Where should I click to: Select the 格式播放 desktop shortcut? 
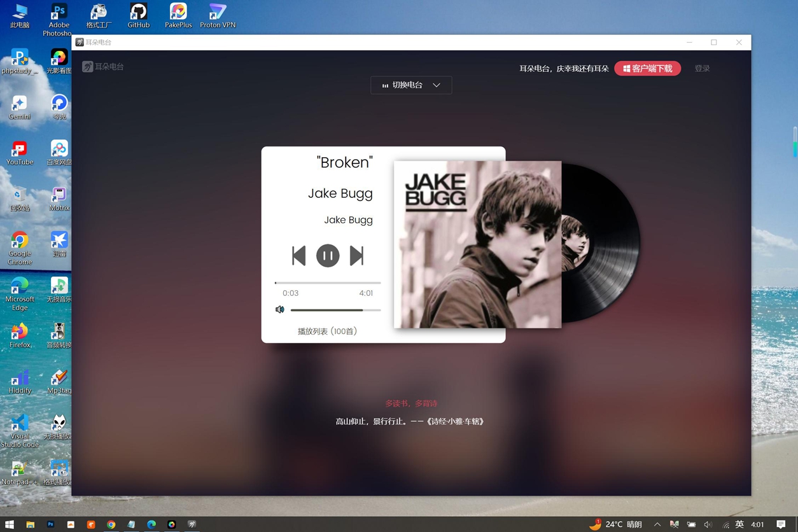(x=59, y=473)
